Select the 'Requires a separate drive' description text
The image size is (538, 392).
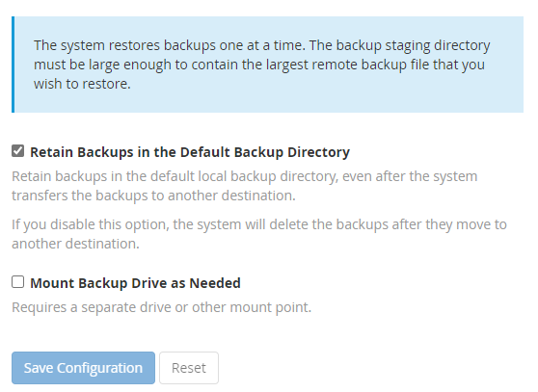coord(161,307)
